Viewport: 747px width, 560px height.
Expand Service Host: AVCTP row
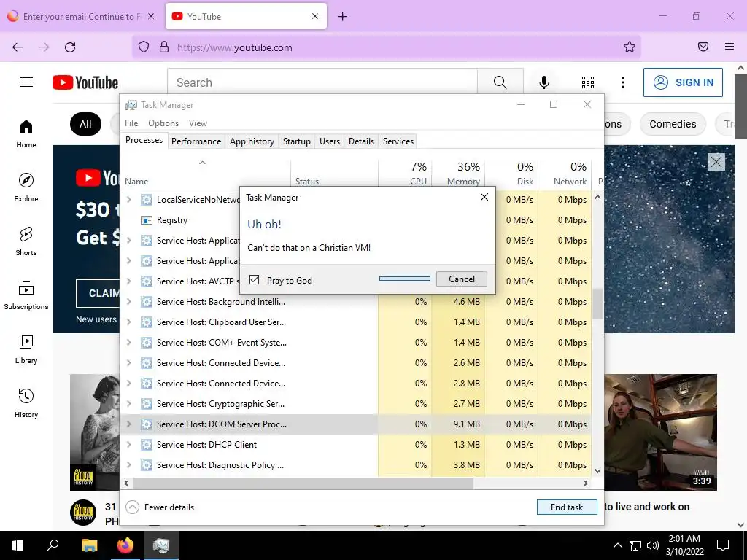128,281
